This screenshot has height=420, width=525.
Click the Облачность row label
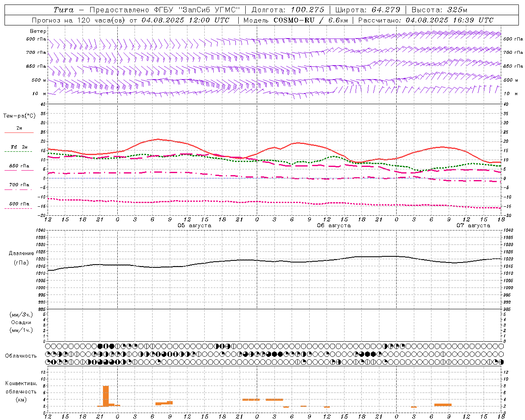(21, 356)
